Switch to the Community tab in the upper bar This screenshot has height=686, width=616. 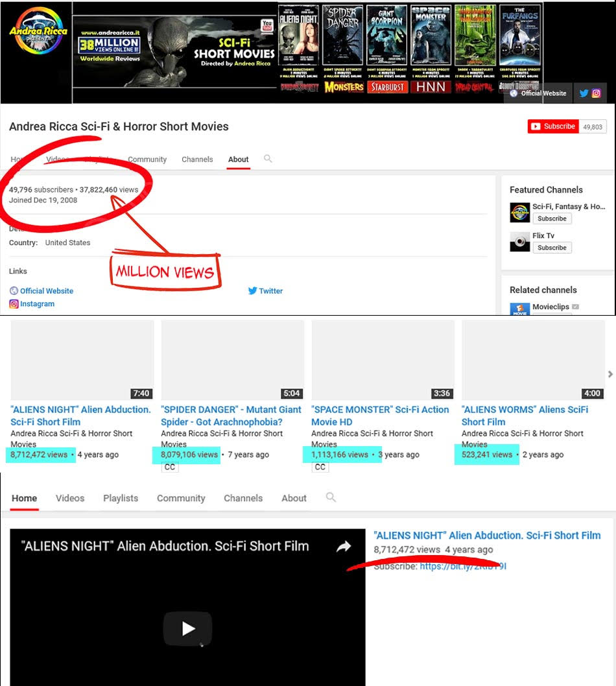click(147, 160)
